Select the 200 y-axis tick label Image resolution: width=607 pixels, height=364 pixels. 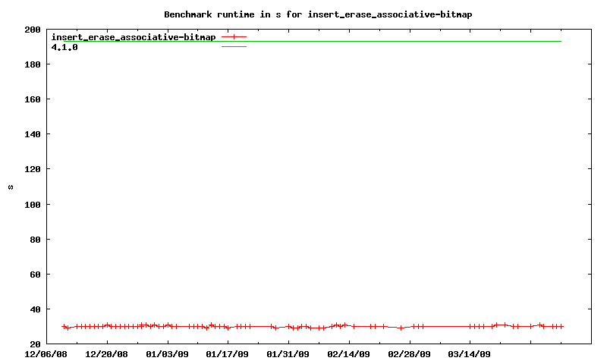pos(33,30)
